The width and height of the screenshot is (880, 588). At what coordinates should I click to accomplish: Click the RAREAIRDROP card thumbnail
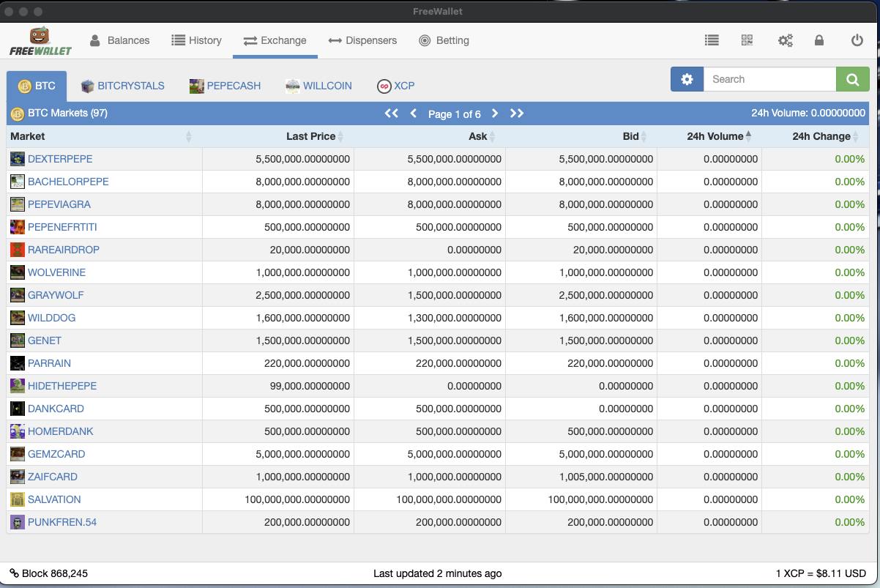(18, 250)
